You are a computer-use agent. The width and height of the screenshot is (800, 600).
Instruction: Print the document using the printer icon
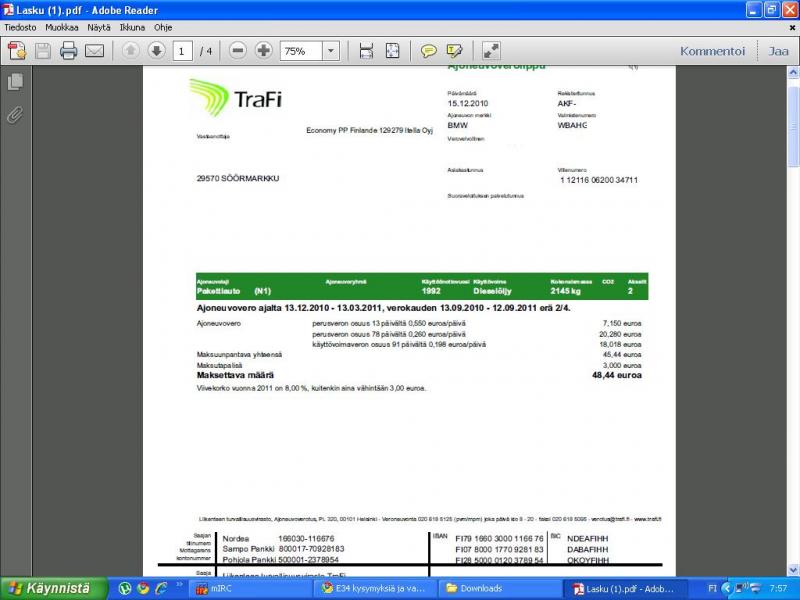(x=69, y=51)
